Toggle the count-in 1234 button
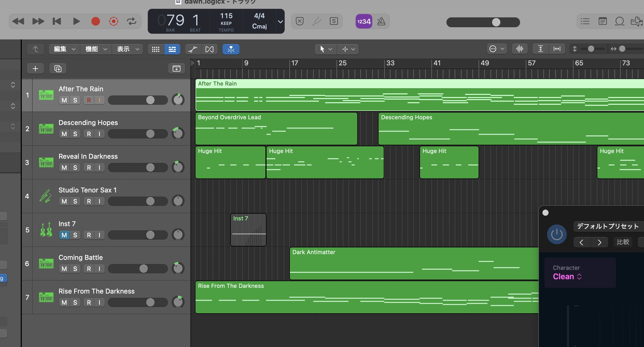 364,21
